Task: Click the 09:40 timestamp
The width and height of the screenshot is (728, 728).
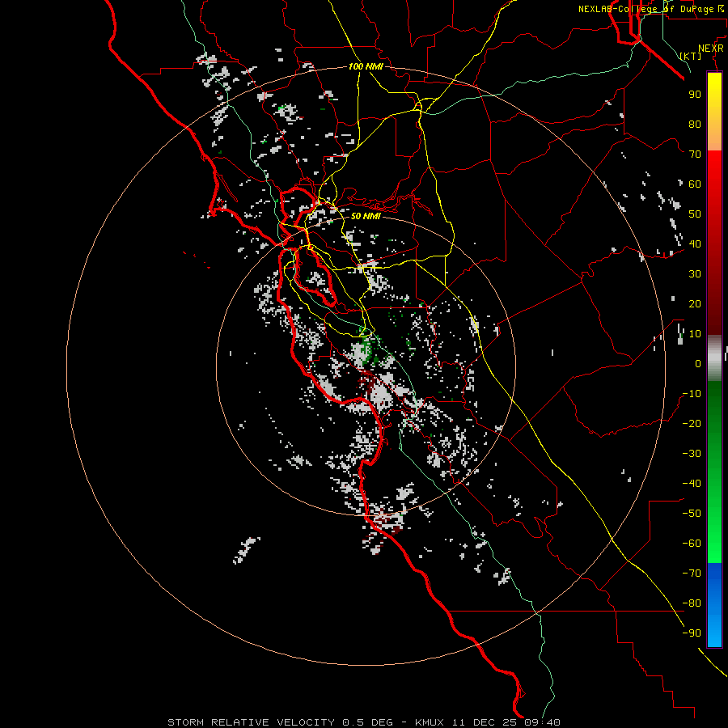Action: [542, 722]
